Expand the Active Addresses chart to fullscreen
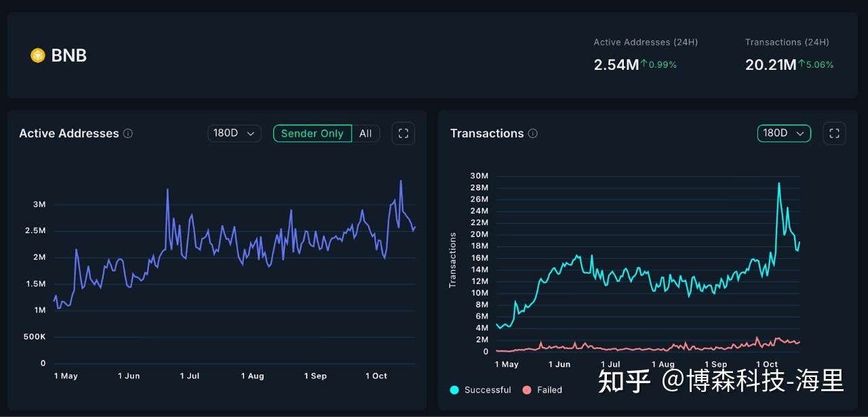The height and width of the screenshot is (417, 868). click(x=403, y=134)
